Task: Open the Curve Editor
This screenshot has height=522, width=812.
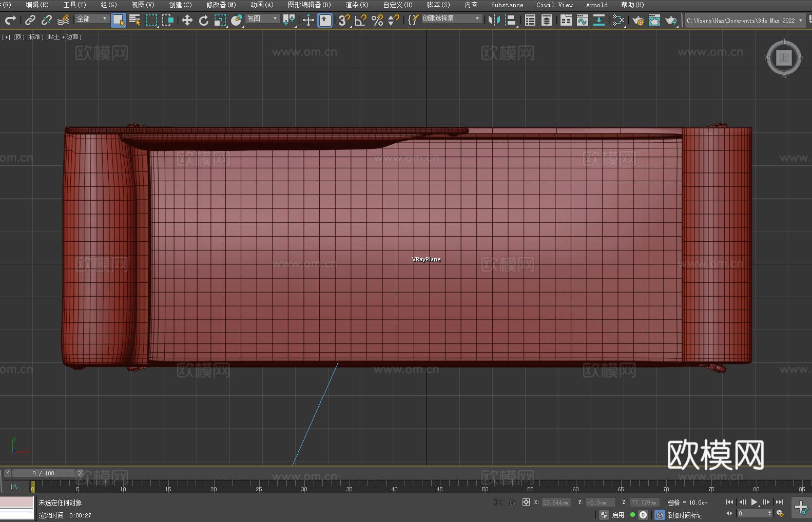Action: 582,20
